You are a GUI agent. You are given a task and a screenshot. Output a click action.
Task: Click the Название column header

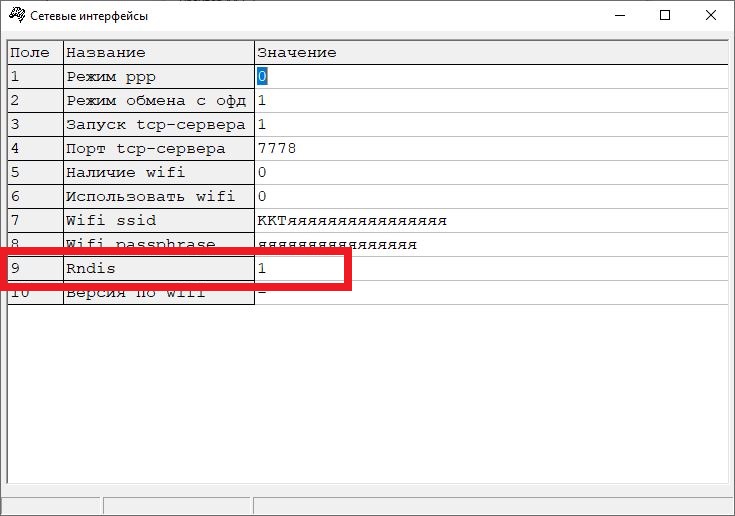click(158, 52)
